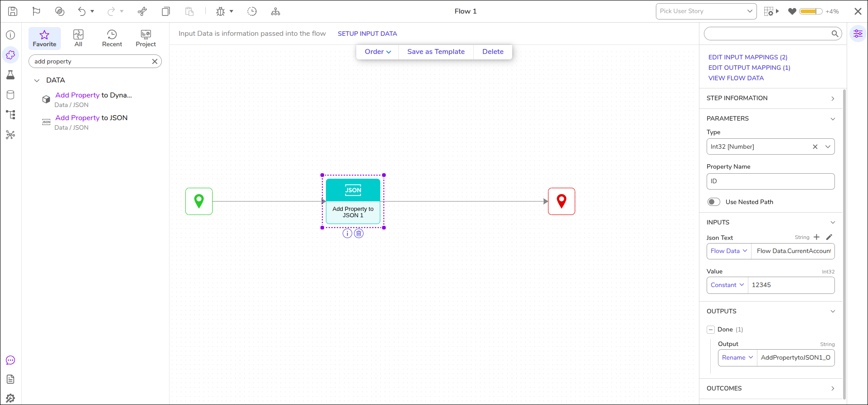Open the Debug options dropdown arrow
This screenshot has width=868, height=405.
click(x=231, y=11)
